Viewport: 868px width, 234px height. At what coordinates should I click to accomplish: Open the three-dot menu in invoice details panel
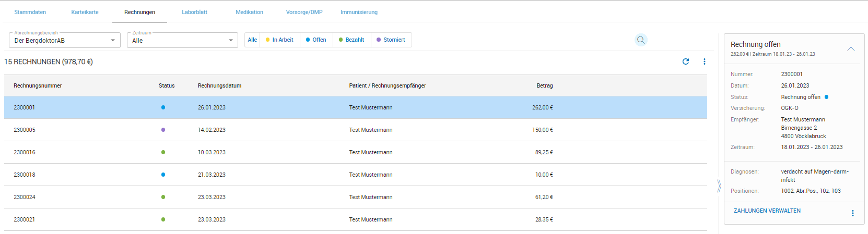click(852, 213)
